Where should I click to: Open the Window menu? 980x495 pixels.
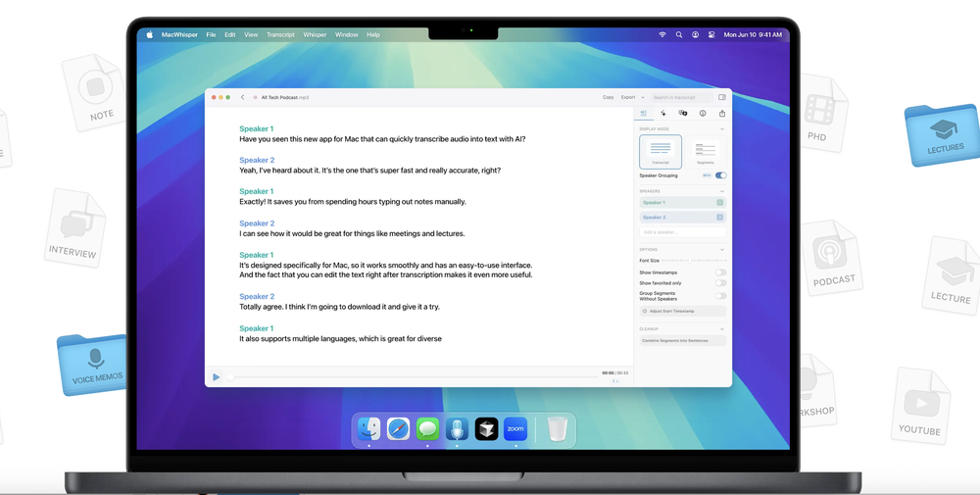click(346, 35)
